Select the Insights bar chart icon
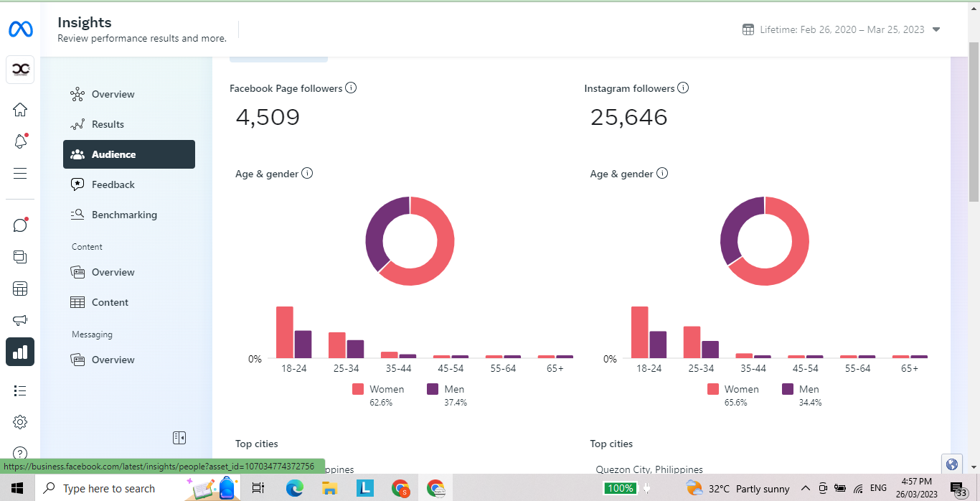980x501 pixels. pyautogui.click(x=20, y=352)
